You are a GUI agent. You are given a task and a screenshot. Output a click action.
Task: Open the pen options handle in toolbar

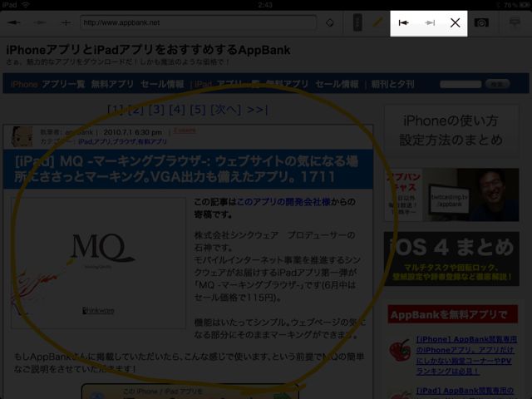point(357,22)
